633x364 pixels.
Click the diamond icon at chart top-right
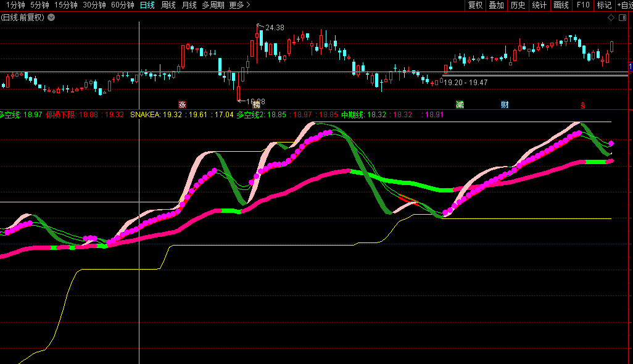[x=611, y=18]
